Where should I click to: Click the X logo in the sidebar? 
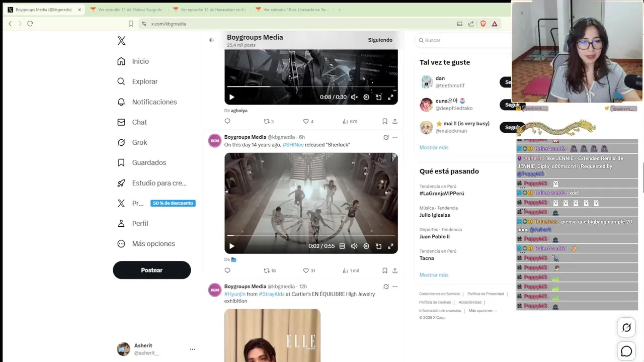(121, 41)
